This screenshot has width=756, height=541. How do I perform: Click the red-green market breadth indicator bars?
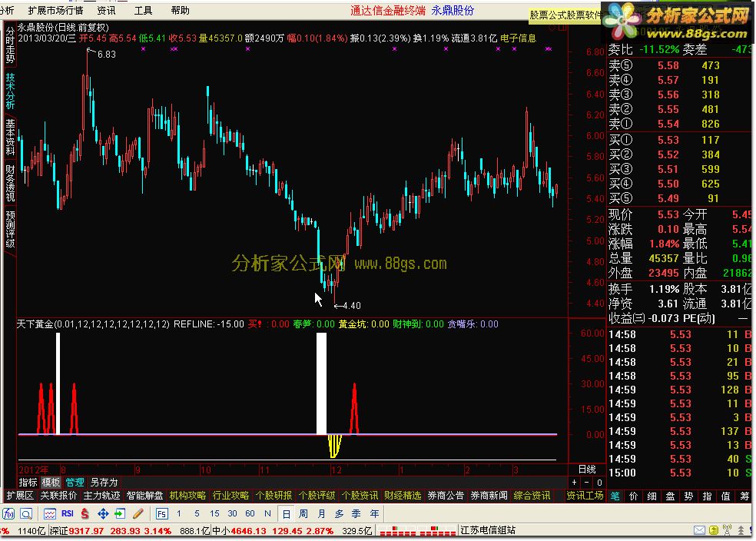click(417, 531)
